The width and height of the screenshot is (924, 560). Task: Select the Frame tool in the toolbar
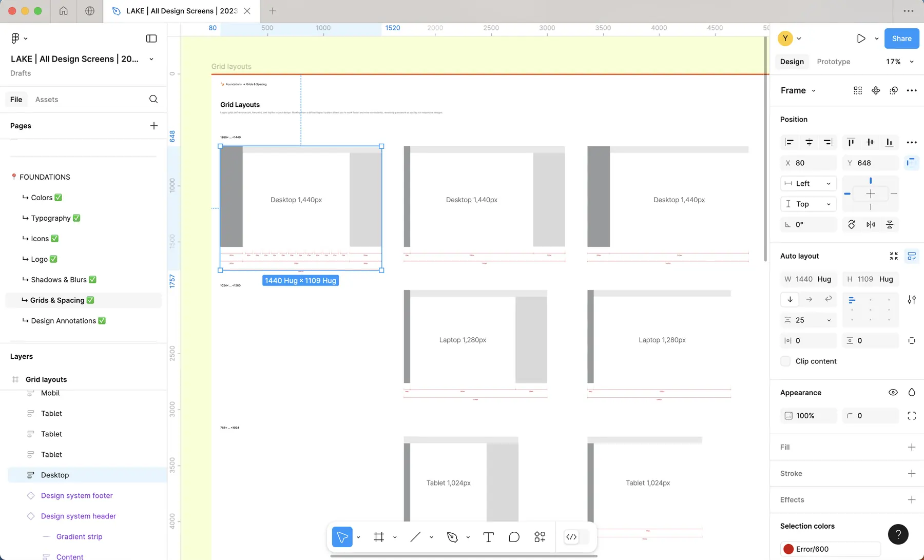click(379, 537)
